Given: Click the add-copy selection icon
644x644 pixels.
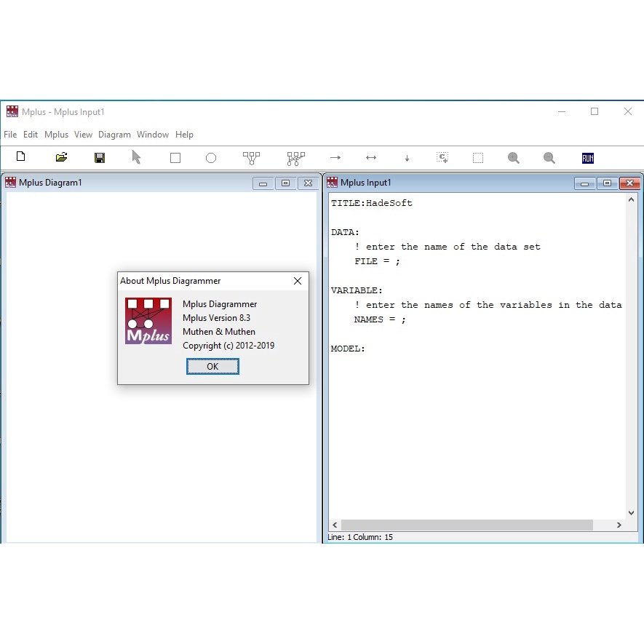Looking at the screenshot, I should click(442, 158).
